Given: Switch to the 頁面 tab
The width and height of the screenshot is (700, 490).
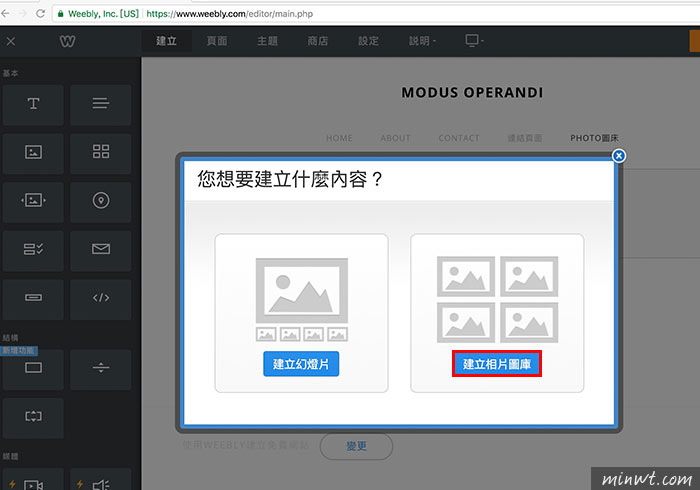Looking at the screenshot, I should click(217, 41).
